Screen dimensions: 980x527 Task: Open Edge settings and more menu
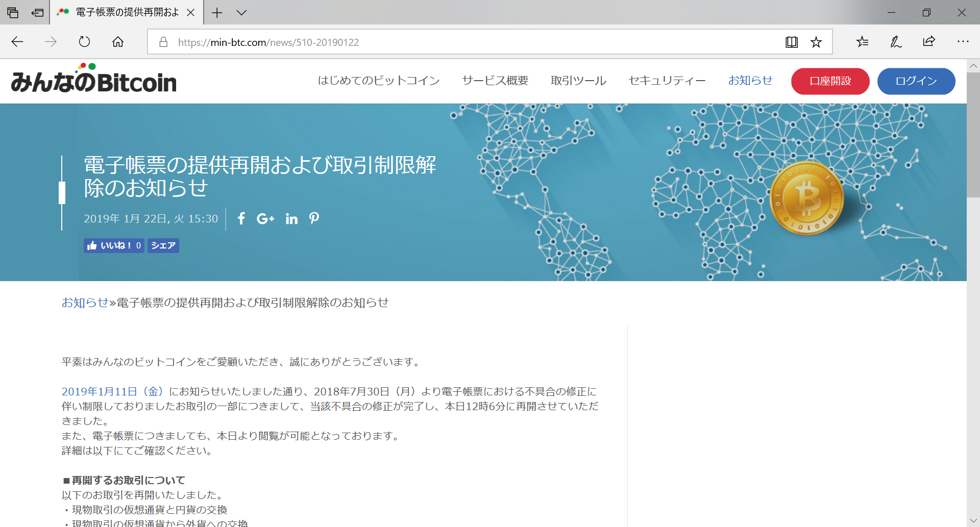(963, 42)
